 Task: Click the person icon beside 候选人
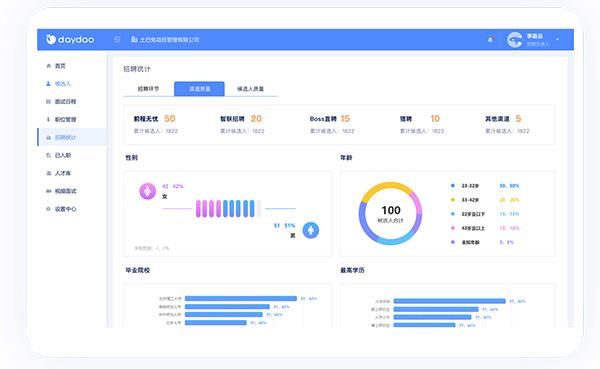[49, 83]
